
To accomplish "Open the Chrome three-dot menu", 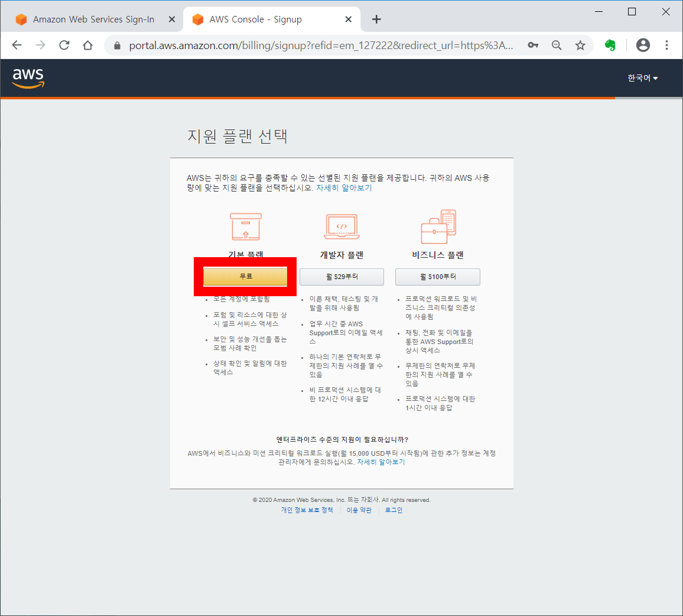I will tap(666, 46).
